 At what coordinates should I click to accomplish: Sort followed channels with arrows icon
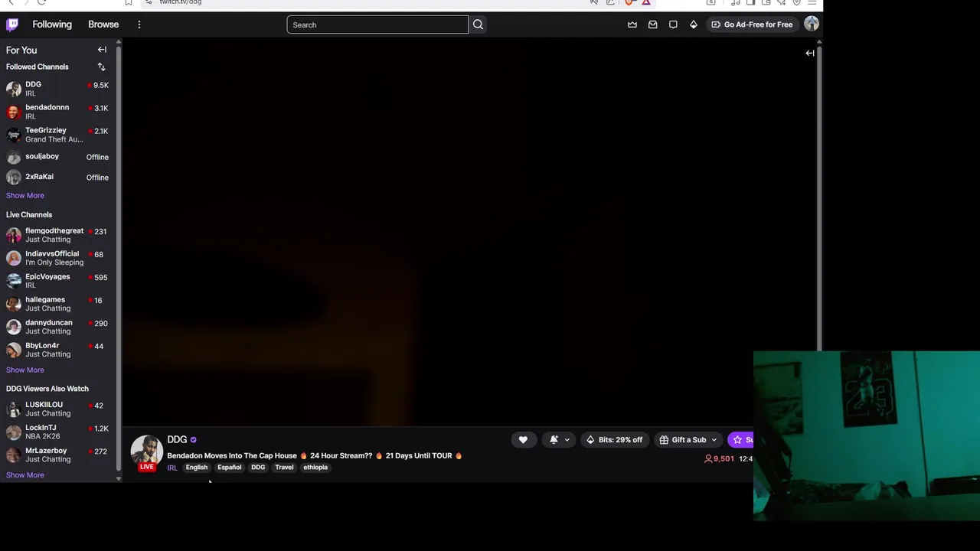point(101,67)
